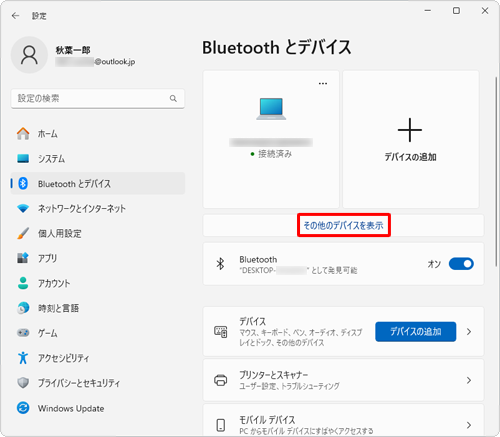Click the ユーザー設定、トラブルシューティング subtitle
Screen dimensions: 500x437
[289, 386]
